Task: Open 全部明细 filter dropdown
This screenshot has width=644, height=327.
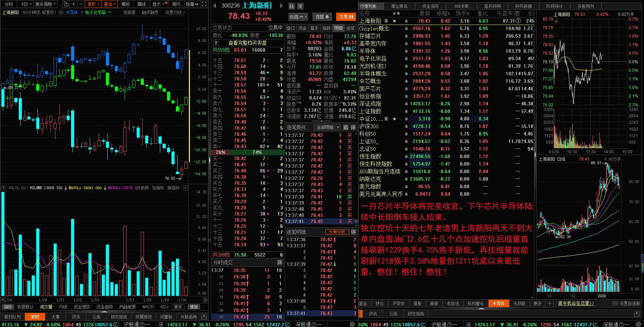Action: [x=328, y=127]
